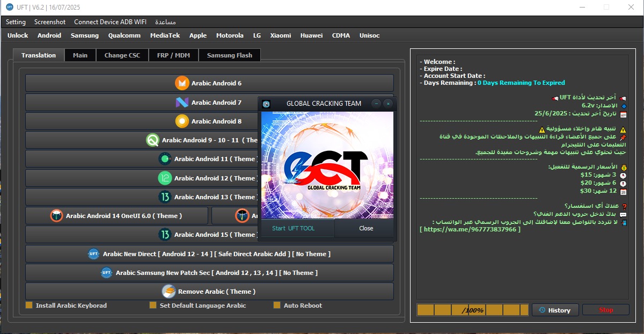Viewport: 644px width, 334px height.
Task: Open the Setting menu
Action: [16, 22]
